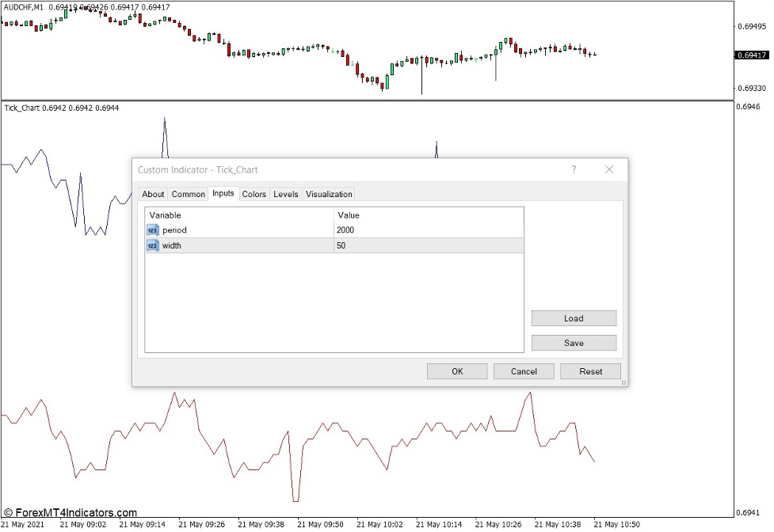Click the question mark help icon

574,169
